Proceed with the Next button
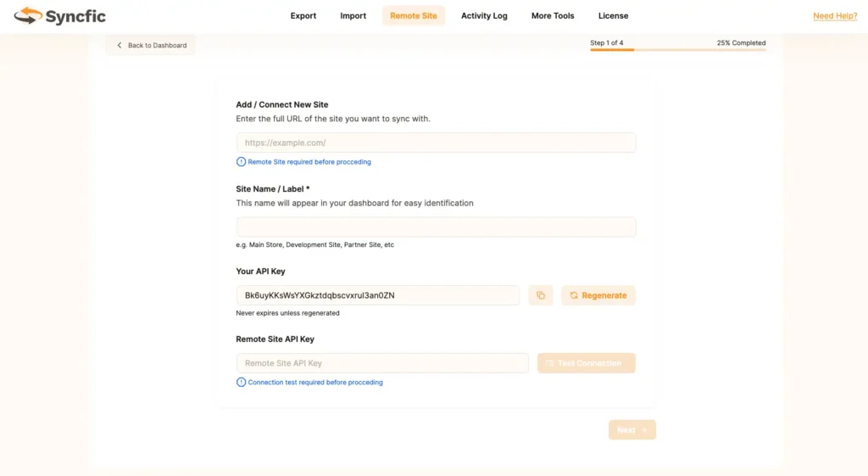This screenshot has width=868, height=476. coord(632,430)
